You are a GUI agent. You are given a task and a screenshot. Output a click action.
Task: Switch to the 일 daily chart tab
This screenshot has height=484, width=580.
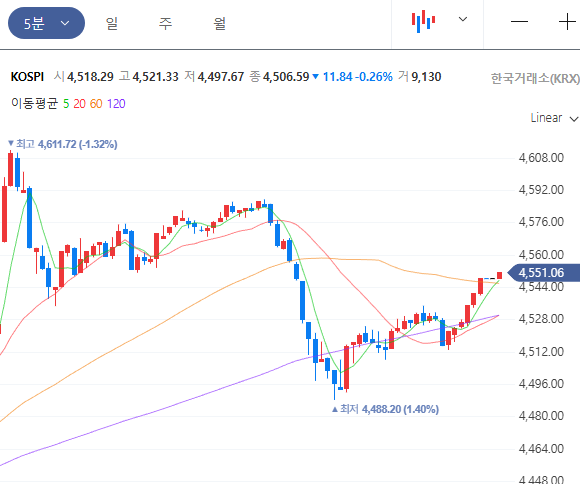[111, 24]
